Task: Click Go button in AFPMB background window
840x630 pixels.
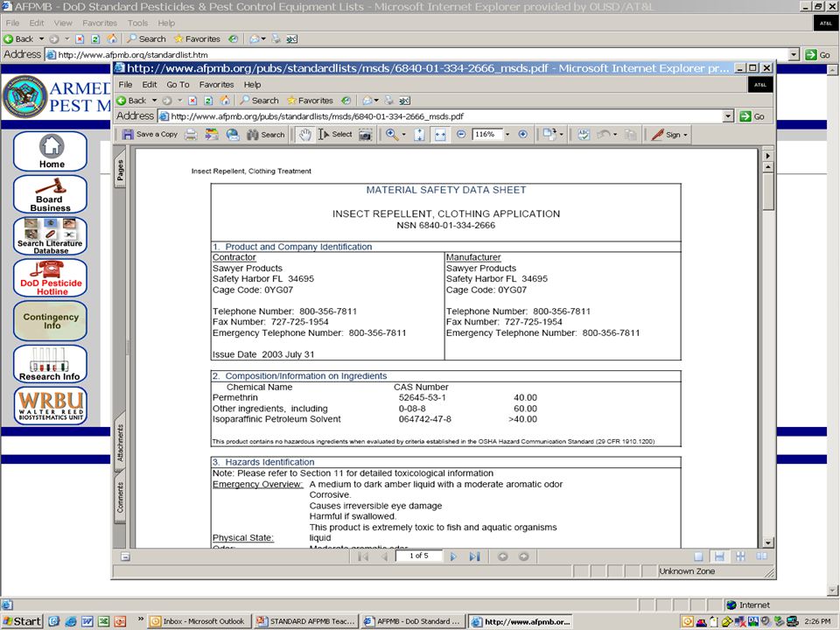Action: 817,54
